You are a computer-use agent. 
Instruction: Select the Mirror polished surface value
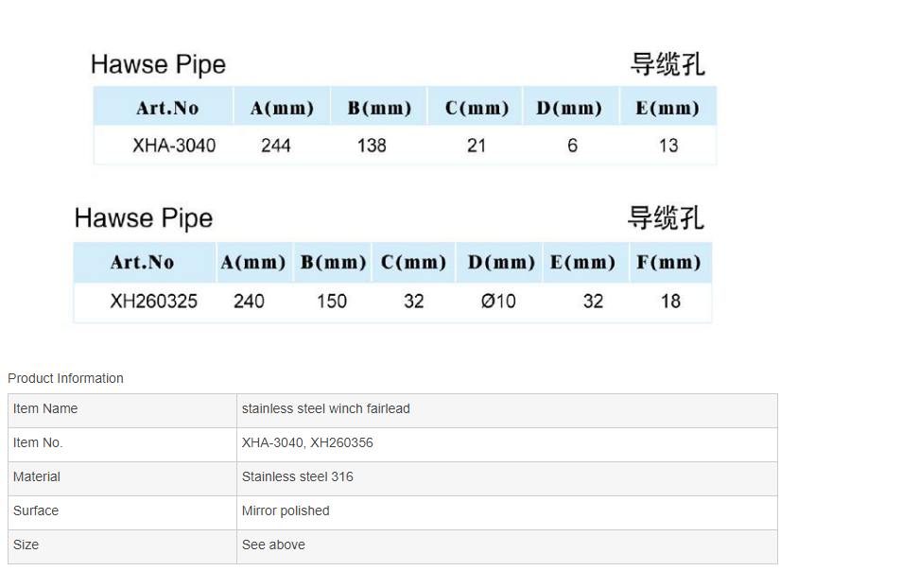286,511
